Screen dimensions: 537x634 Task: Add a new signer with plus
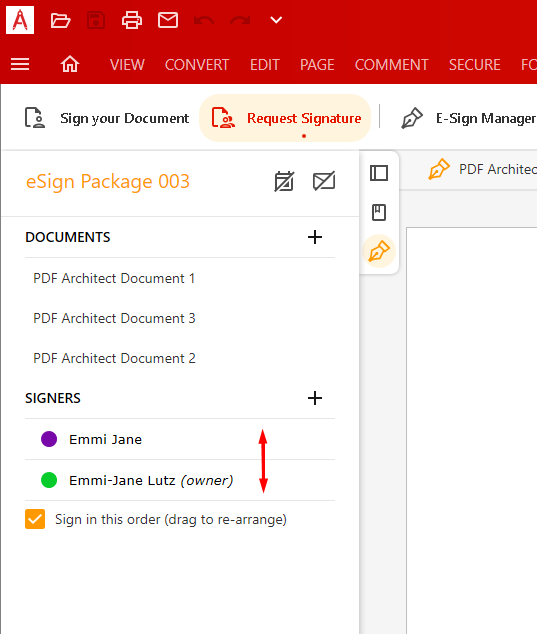[315, 398]
